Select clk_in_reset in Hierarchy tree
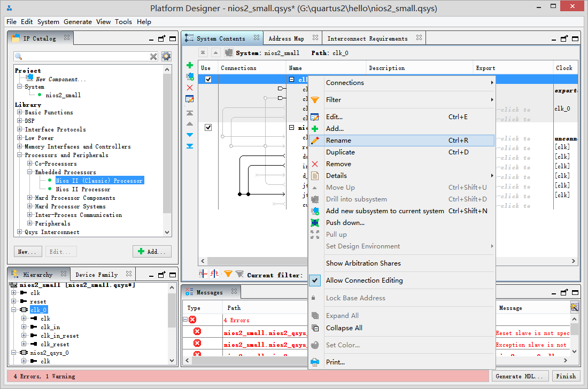 (x=60, y=336)
